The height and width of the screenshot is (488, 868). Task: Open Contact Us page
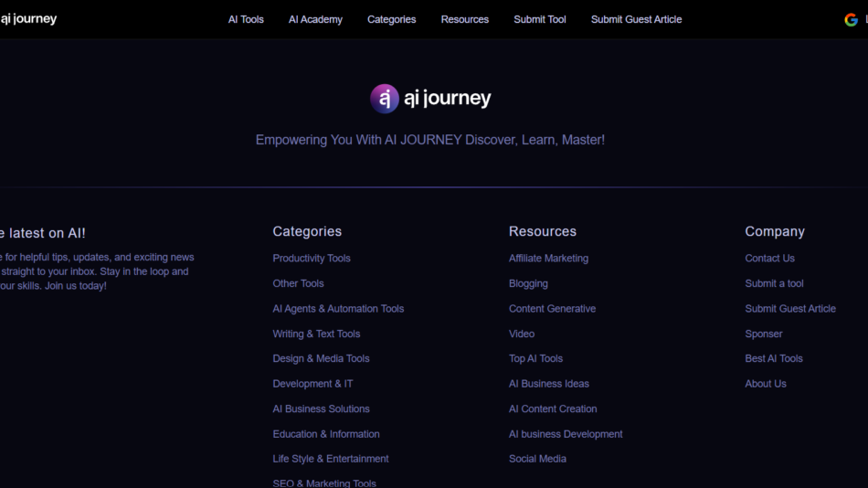point(769,258)
